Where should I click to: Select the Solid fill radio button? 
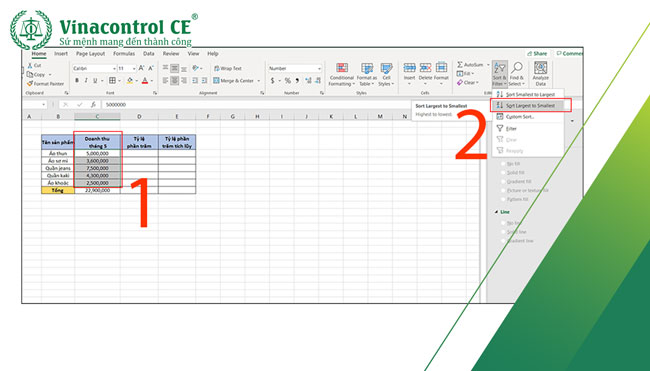pyautogui.click(x=503, y=172)
